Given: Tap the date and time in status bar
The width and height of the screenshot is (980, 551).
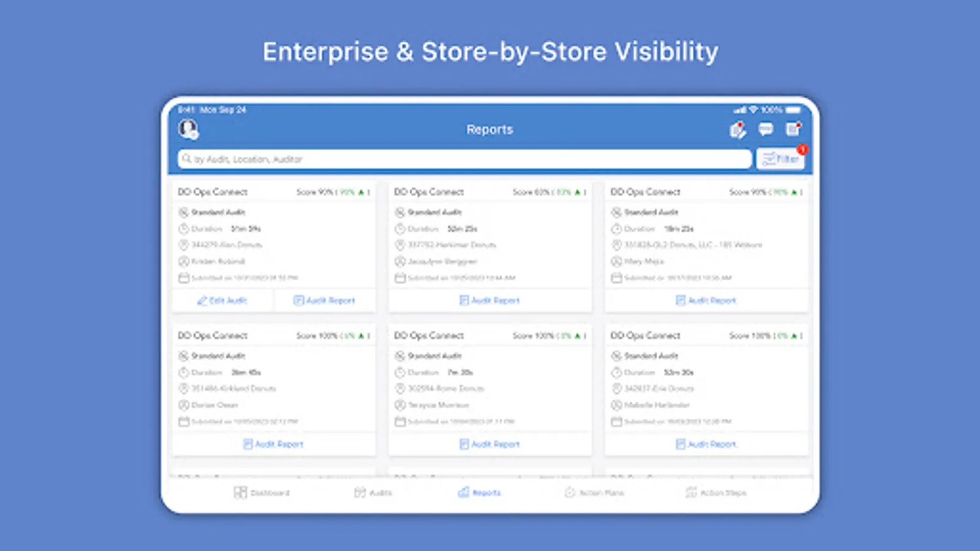Looking at the screenshot, I should [212, 110].
